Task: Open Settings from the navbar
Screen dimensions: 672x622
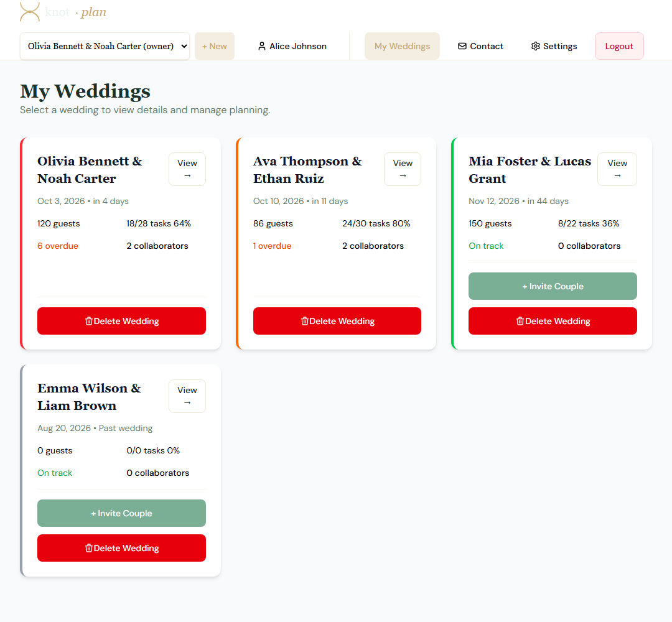Action: [x=554, y=46]
